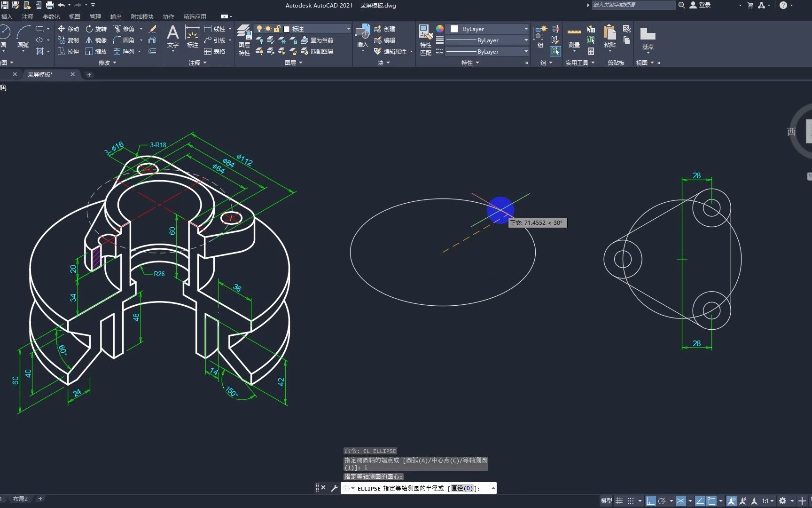Expand the Properties (特性) panel
Image resolution: width=812 pixels, height=508 pixels.
tap(470, 63)
